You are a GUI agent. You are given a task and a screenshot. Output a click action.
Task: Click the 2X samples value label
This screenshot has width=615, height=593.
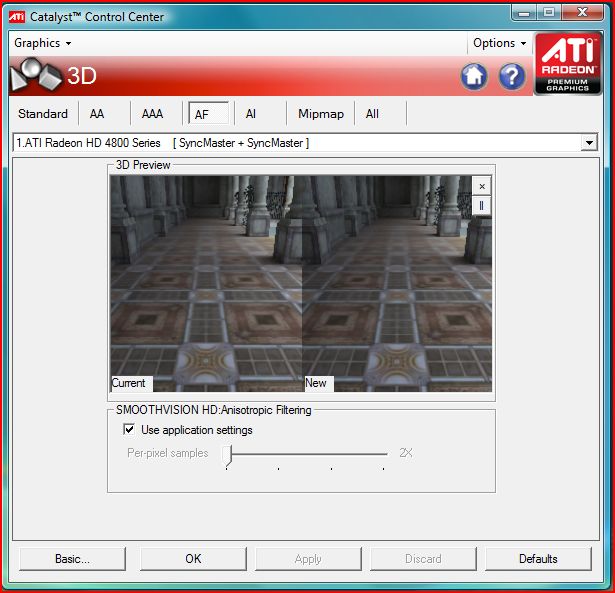click(406, 453)
